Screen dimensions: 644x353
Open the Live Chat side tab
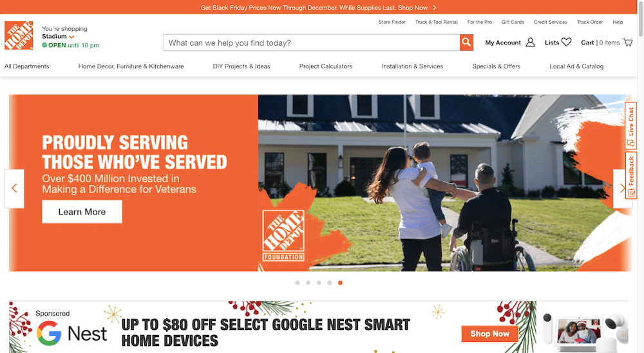[631, 126]
